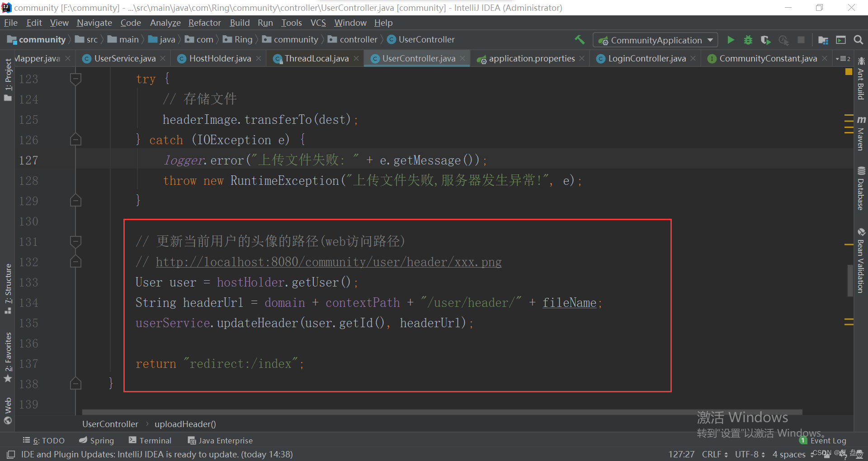This screenshot has width=868, height=461.
Task: Open the Navigate menu
Action: tap(94, 23)
